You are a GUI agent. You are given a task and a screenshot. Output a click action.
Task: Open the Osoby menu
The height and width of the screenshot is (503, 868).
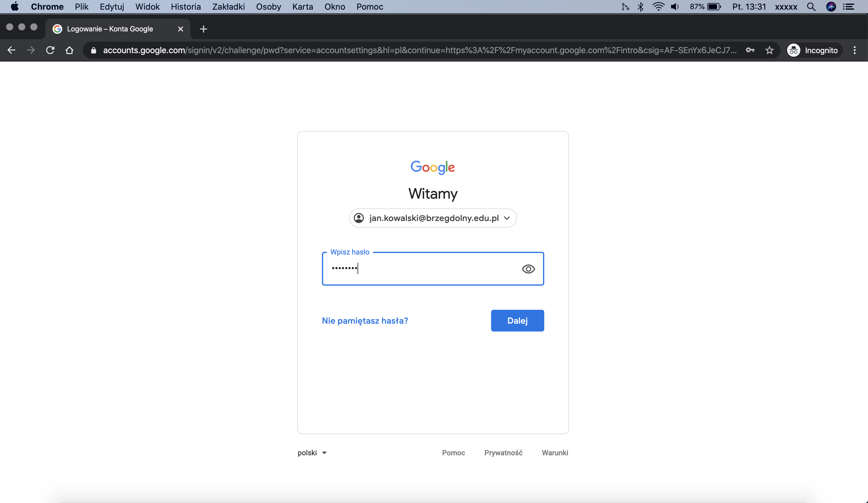click(x=268, y=7)
